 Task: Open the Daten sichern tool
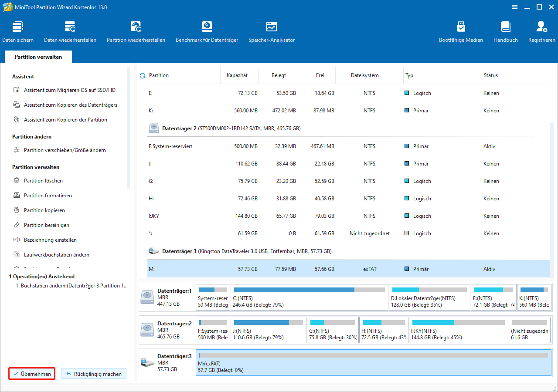(18, 32)
